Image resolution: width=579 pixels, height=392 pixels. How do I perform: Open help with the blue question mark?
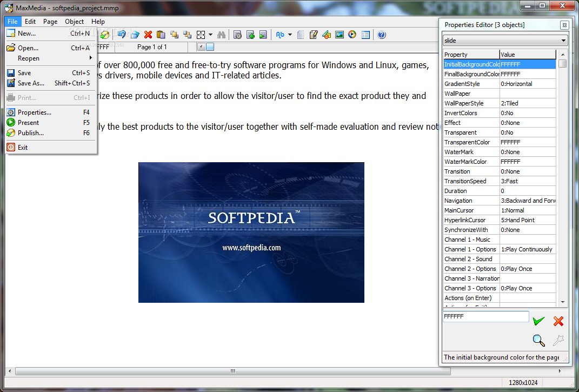coord(382,35)
